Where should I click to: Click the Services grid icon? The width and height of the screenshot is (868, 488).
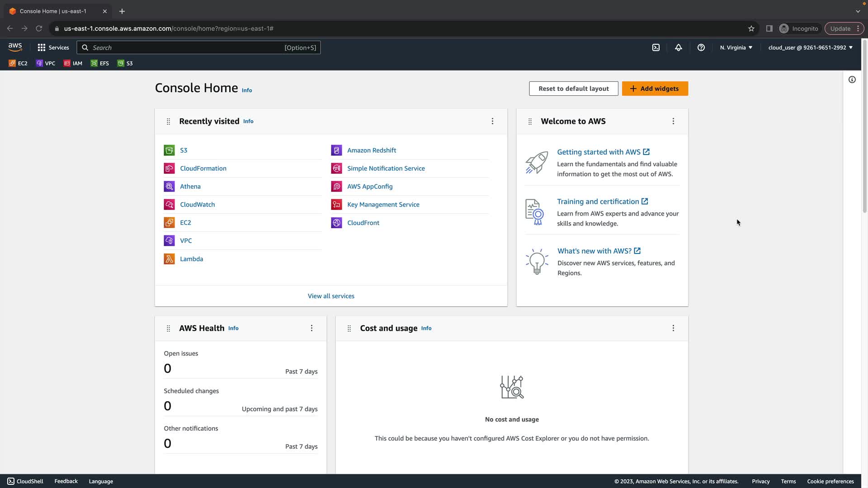click(x=42, y=47)
